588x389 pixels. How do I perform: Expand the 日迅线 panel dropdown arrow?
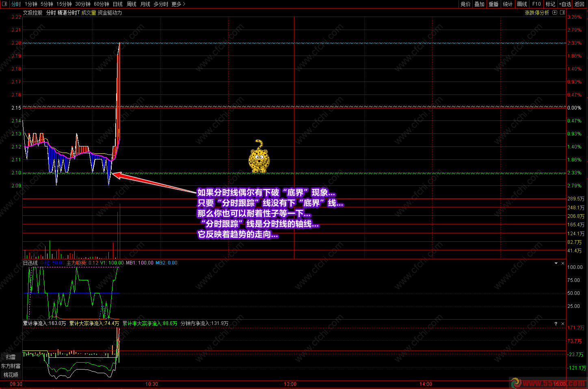(x=556, y=263)
